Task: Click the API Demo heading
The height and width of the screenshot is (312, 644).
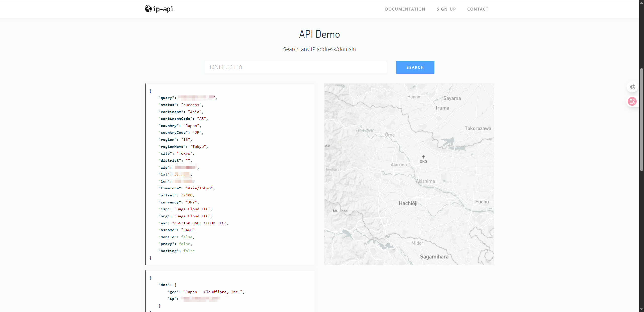Action: [319, 34]
